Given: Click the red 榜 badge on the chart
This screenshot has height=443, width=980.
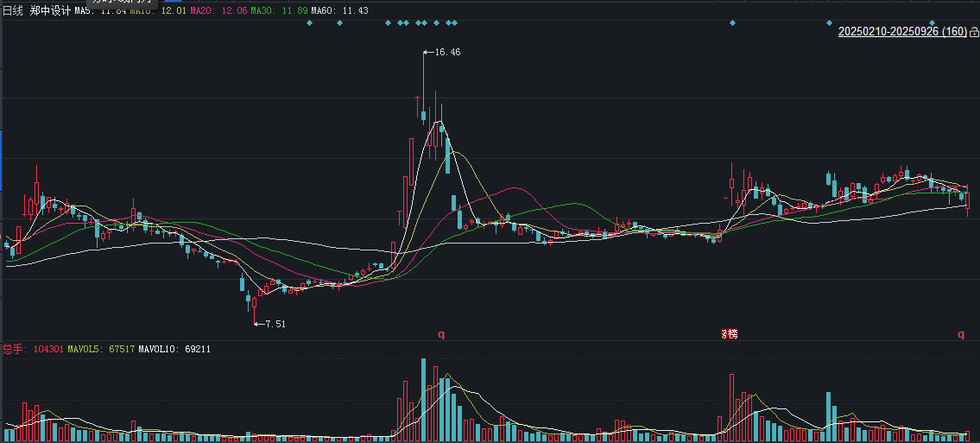Looking at the screenshot, I should pos(730,333).
